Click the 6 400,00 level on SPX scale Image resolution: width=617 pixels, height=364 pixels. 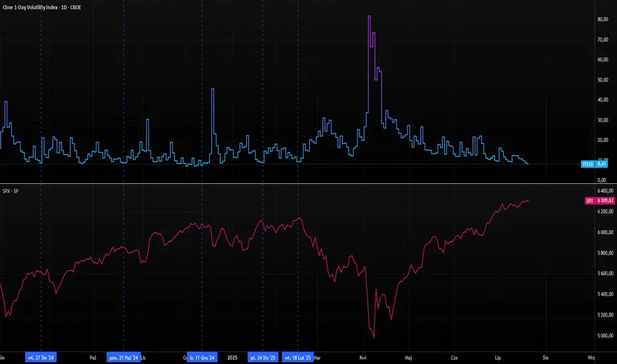pos(604,191)
